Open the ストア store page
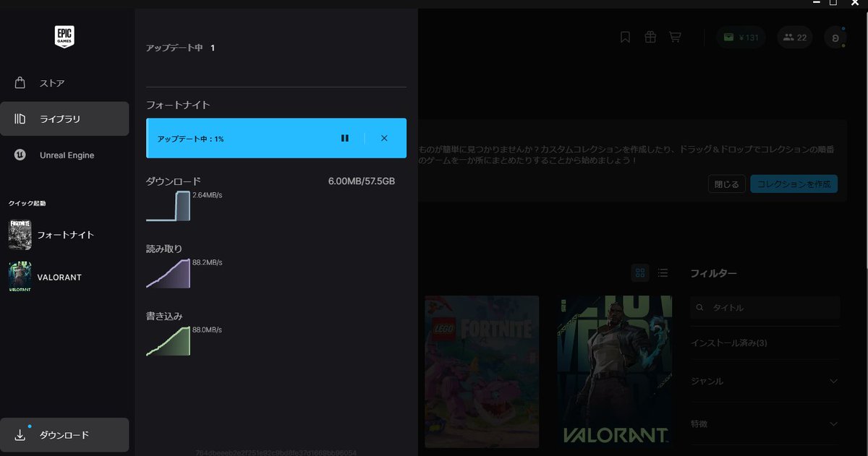The width and height of the screenshot is (868, 456). (64, 83)
